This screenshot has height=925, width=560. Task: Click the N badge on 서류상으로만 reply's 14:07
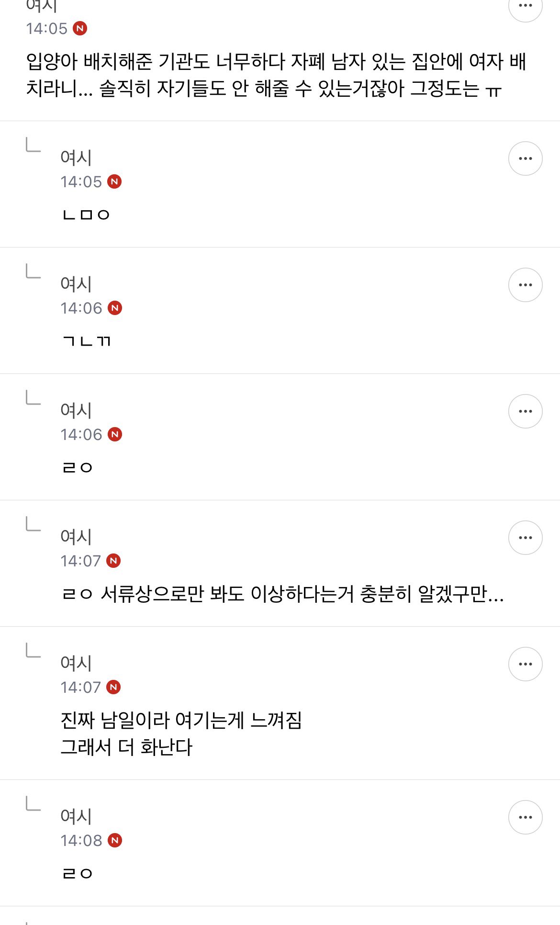click(113, 561)
